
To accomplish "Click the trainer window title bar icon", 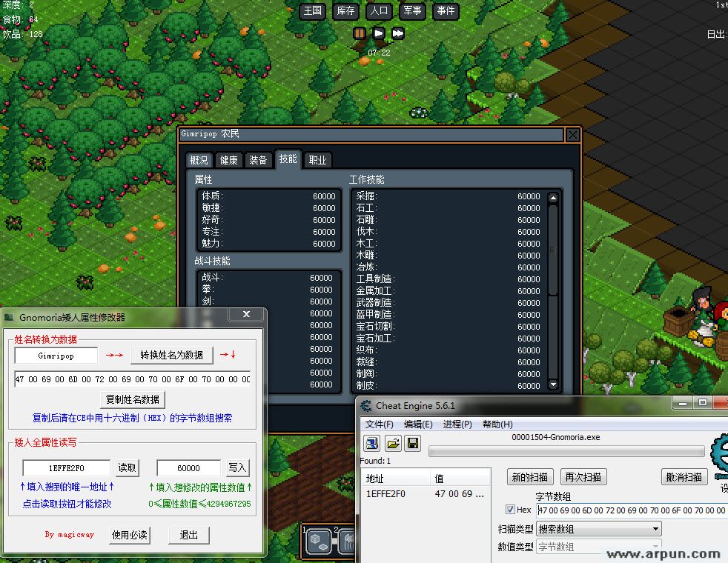I will click(x=9, y=317).
